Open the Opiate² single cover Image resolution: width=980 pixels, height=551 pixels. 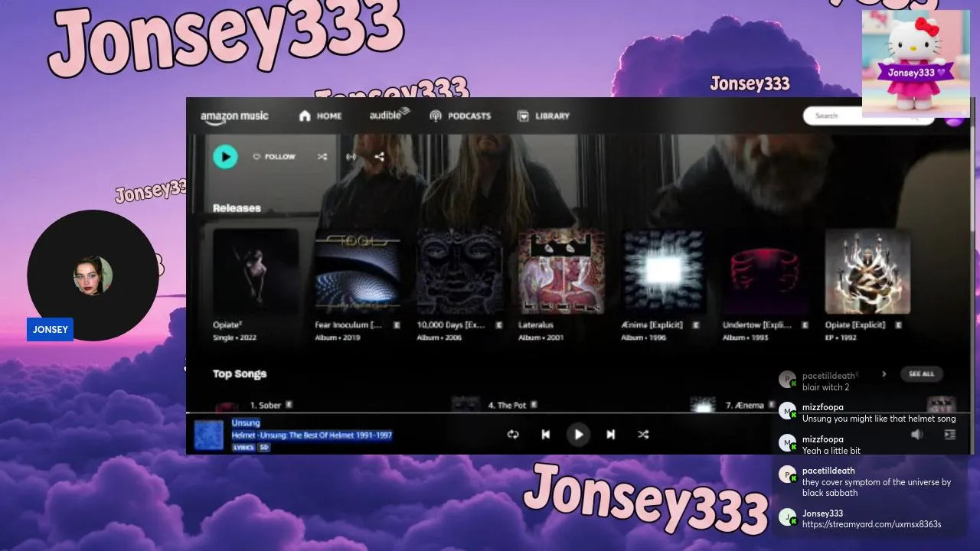coord(256,271)
